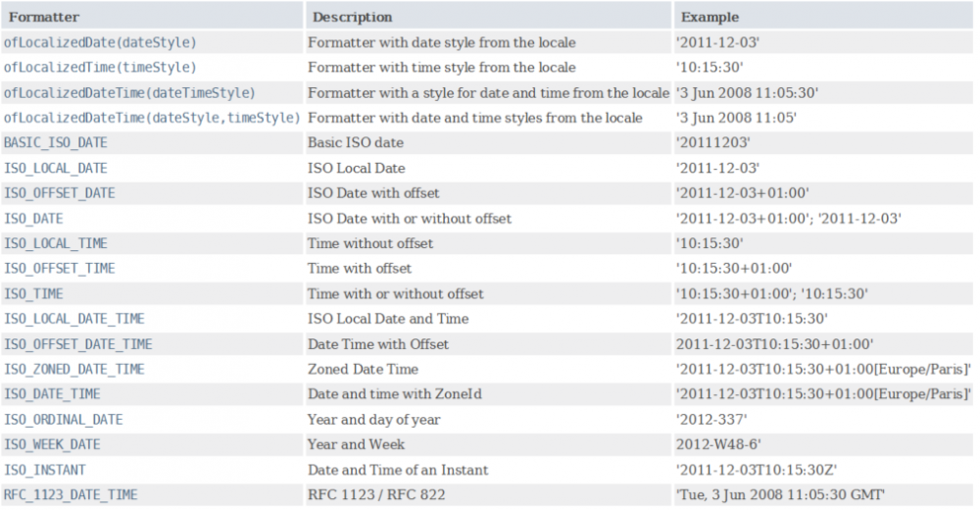980x510 pixels.
Task: Click the ISO_INSTANT formatter link
Action: [44, 471]
